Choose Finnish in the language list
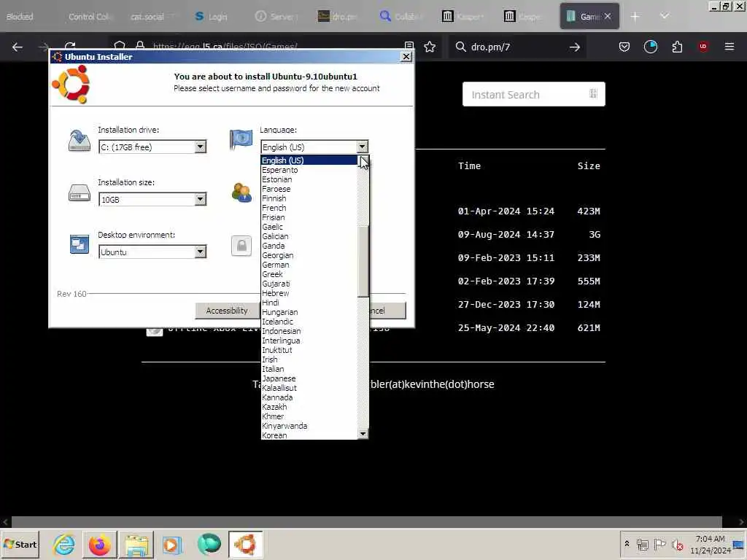The image size is (747, 560). pos(274,198)
